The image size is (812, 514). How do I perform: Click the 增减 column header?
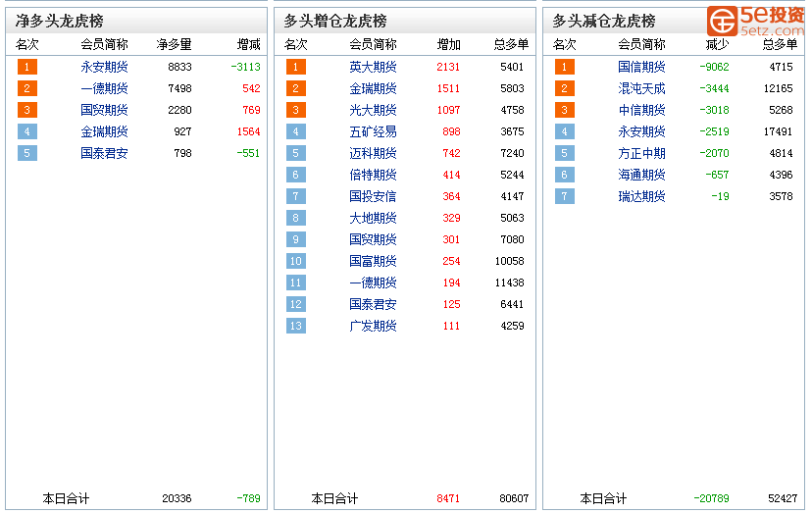(248, 44)
